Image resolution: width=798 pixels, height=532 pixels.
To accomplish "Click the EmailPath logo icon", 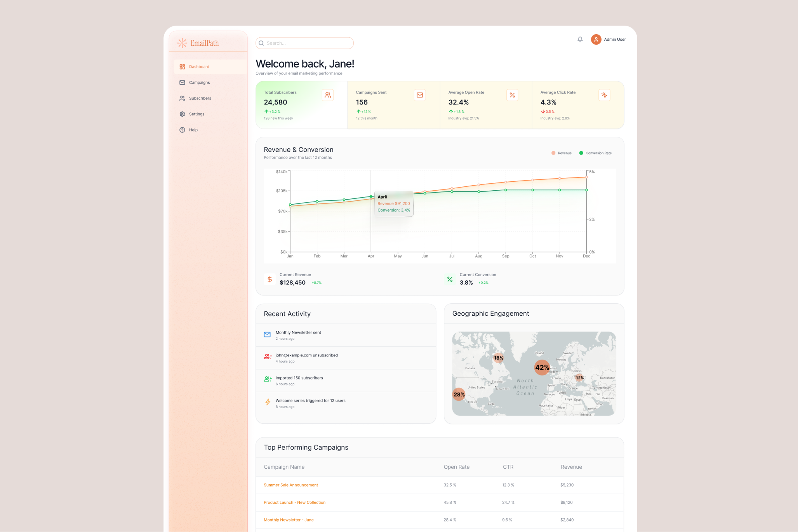I will pyautogui.click(x=182, y=43).
